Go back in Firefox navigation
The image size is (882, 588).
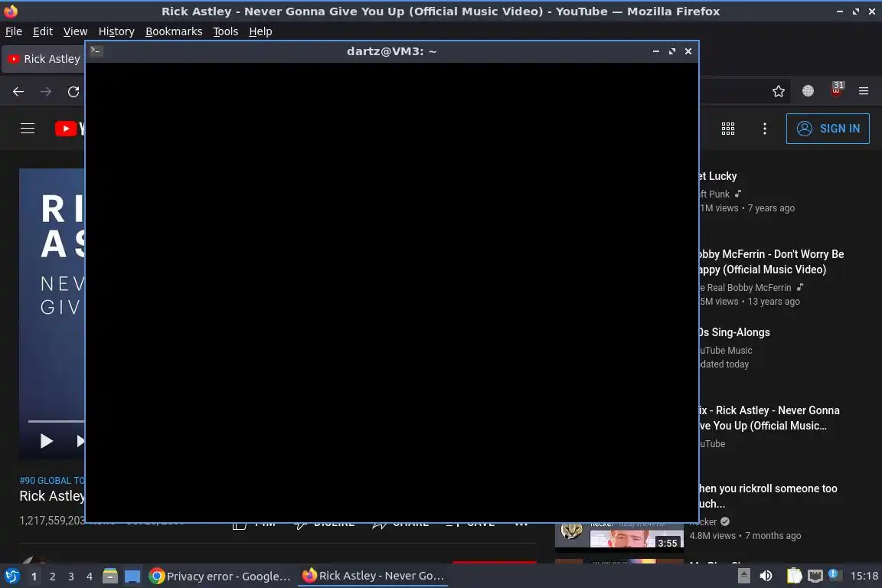[x=18, y=92]
